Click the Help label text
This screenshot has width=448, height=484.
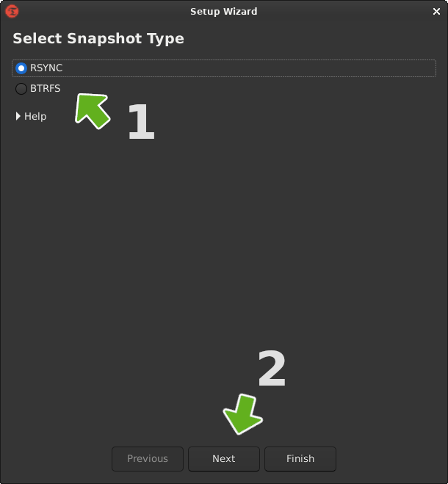click(x=35, y=116)
